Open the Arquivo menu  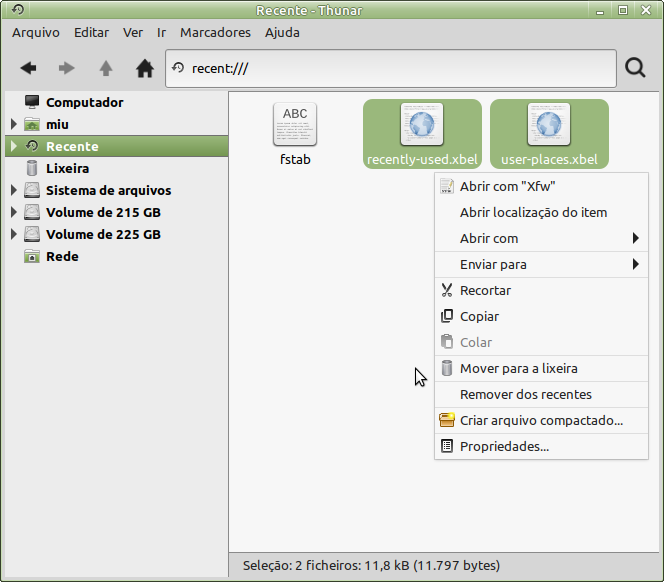pos(36,33)
